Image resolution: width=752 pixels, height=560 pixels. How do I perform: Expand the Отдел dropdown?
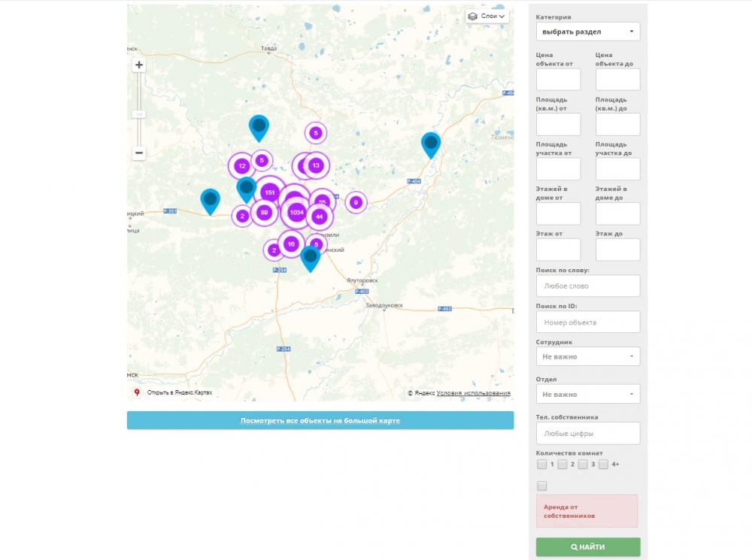[588, 394]
